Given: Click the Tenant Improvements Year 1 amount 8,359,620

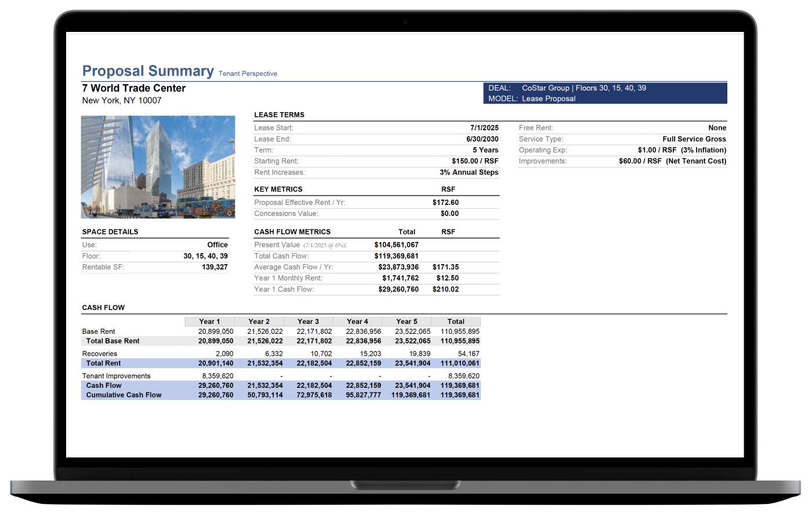Looking at the screenshot, I should (x=216, y=376).
